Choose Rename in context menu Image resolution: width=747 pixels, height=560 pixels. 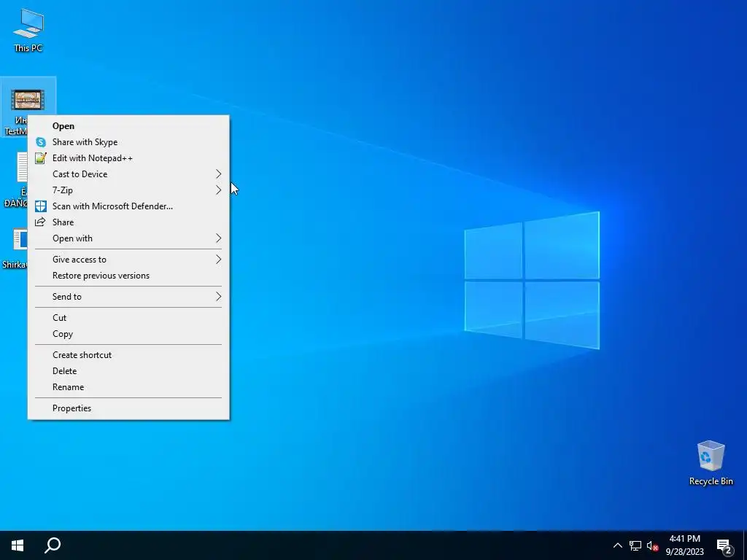pyautogui.click(x=128, y=387)
